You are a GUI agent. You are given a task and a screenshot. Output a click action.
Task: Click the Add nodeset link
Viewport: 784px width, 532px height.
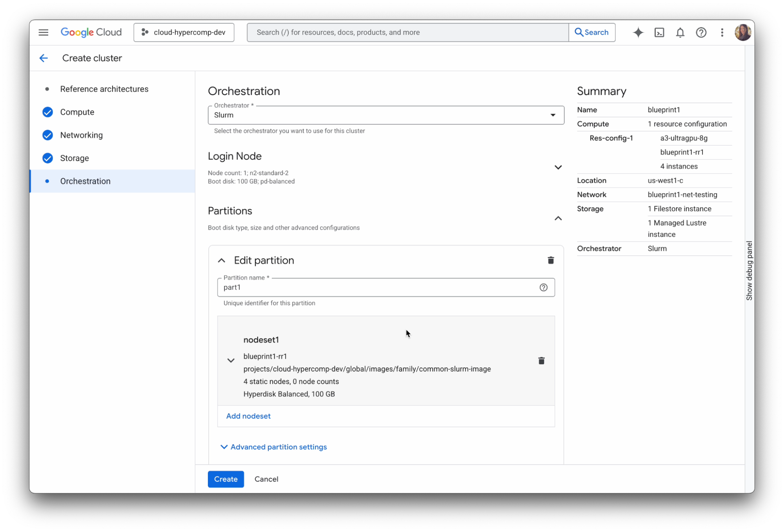248,416
